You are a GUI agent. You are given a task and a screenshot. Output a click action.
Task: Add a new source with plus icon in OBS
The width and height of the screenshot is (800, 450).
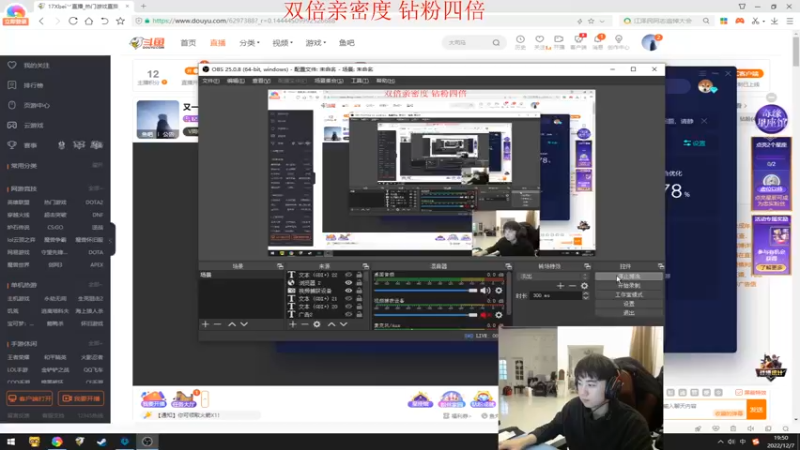click(292, 324)
